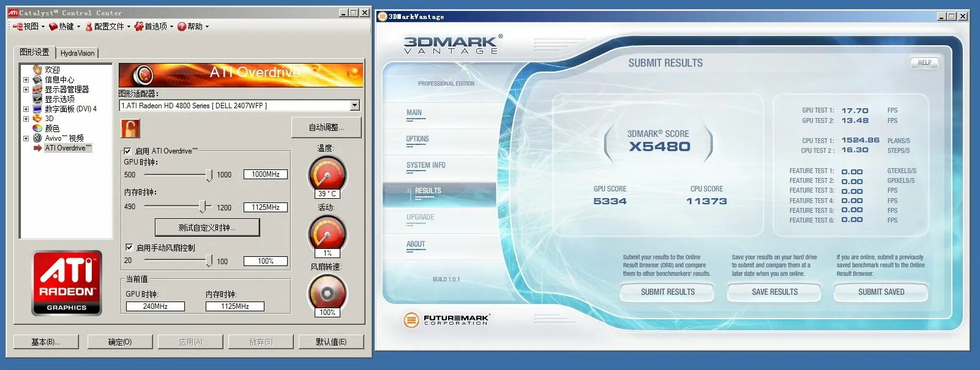This screenshot has width=980, height=370.
Task: Click the 风扇转速 gauge icon
Action: click(x=327, y=294)
